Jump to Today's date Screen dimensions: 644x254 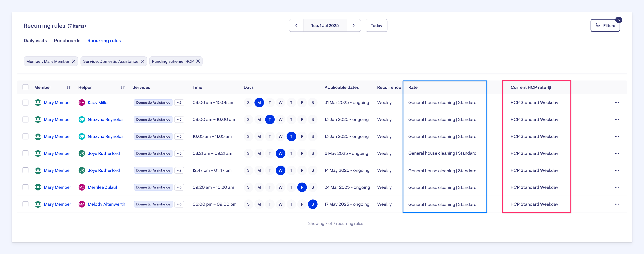point(376,26)
